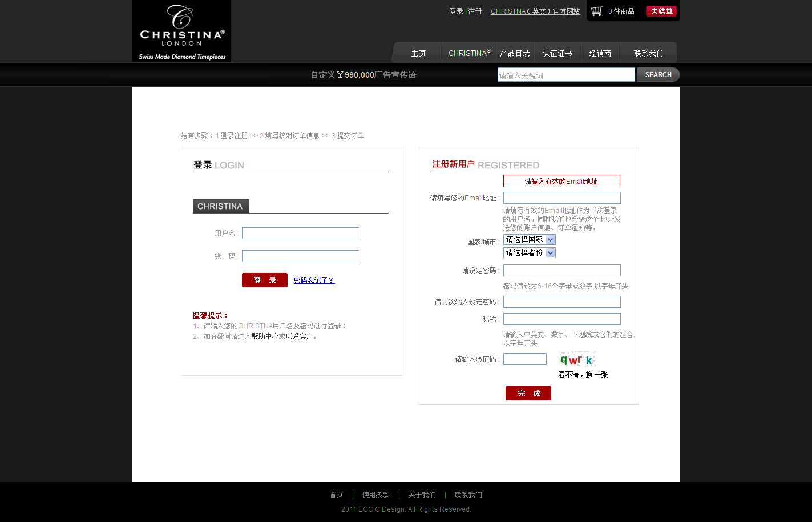Click the 请设定密码 password field
The width and height of the screenshot is (812, 522).
(x=562, y=270)
